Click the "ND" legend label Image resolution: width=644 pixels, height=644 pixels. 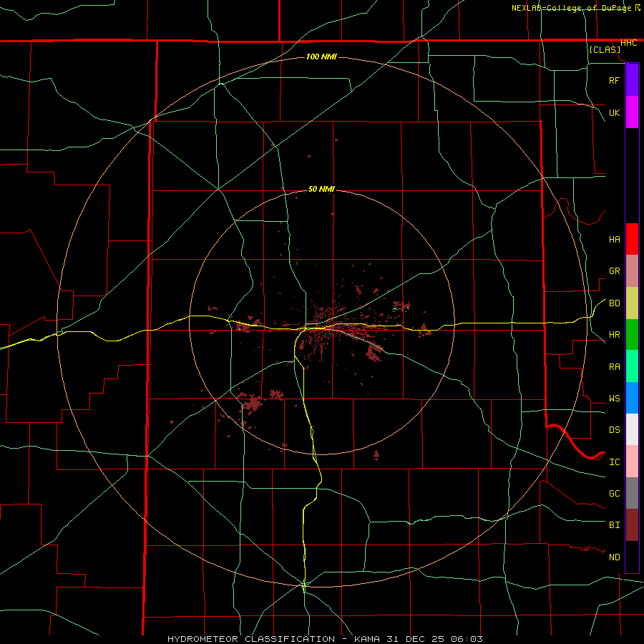pyautogui.click(x=614, y=557)
